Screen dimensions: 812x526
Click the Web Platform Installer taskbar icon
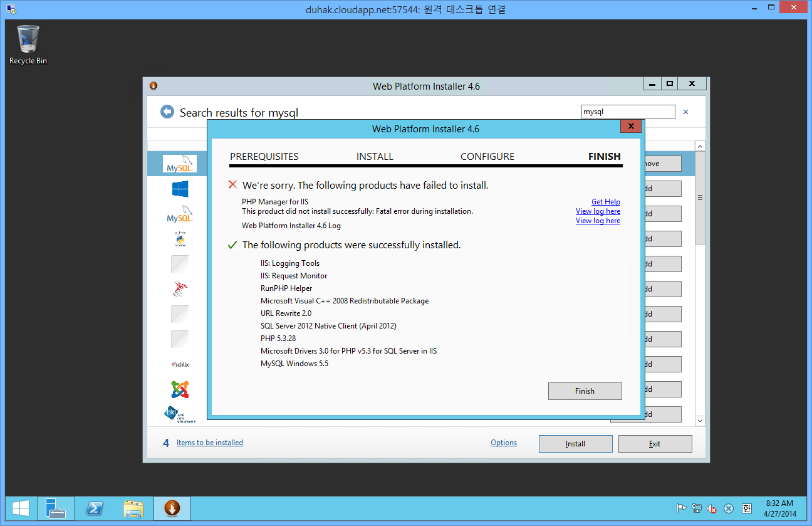click(172, 508)
